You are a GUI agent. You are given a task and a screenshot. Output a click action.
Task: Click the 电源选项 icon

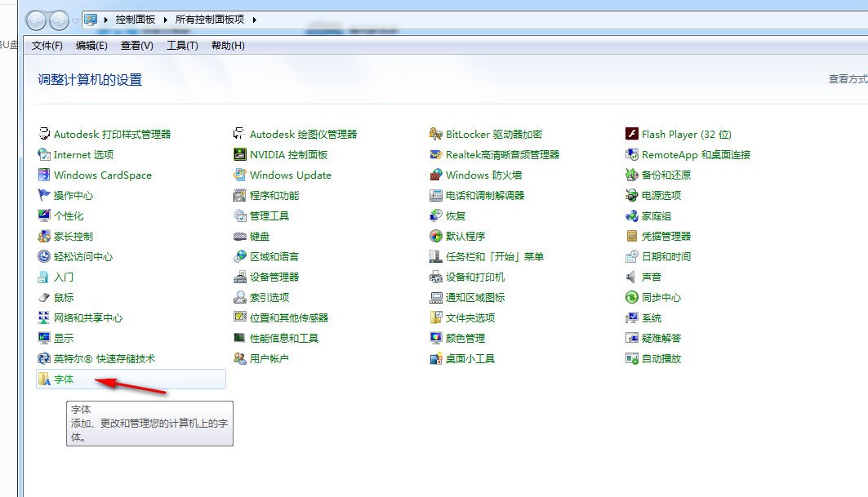click(632, 196)
